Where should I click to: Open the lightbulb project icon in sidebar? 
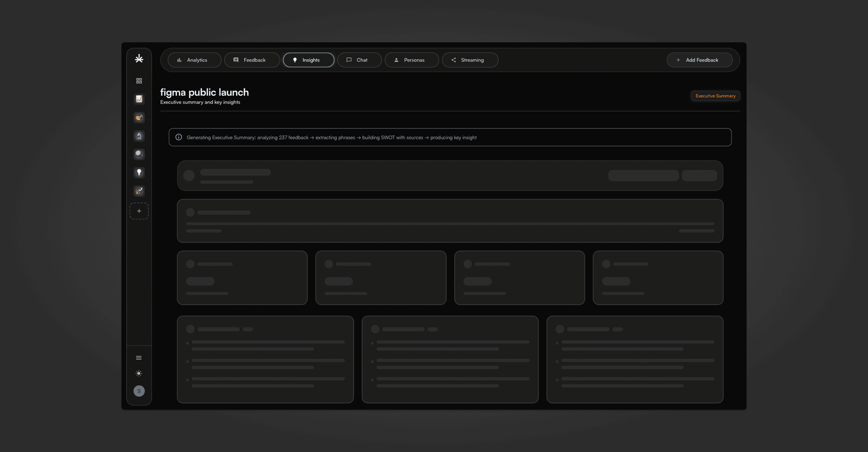139,173
